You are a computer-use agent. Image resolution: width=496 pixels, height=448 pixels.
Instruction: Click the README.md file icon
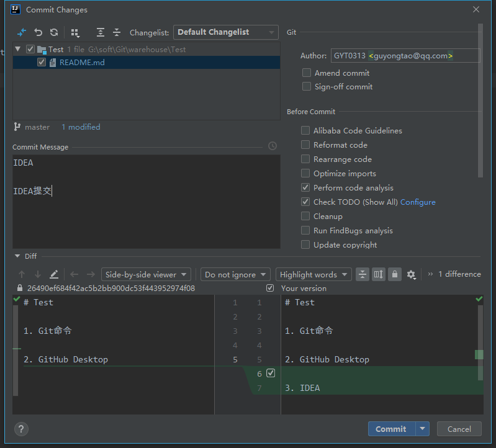[x=53, y=63]
